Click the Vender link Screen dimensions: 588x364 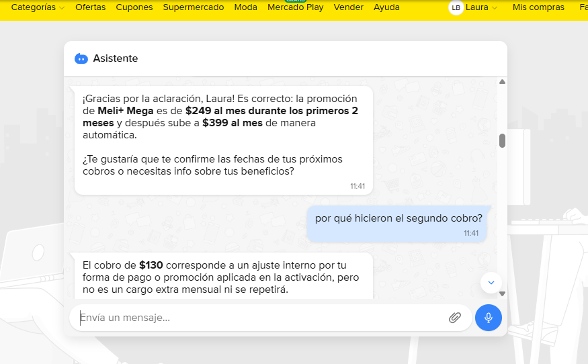click(348, 7)
